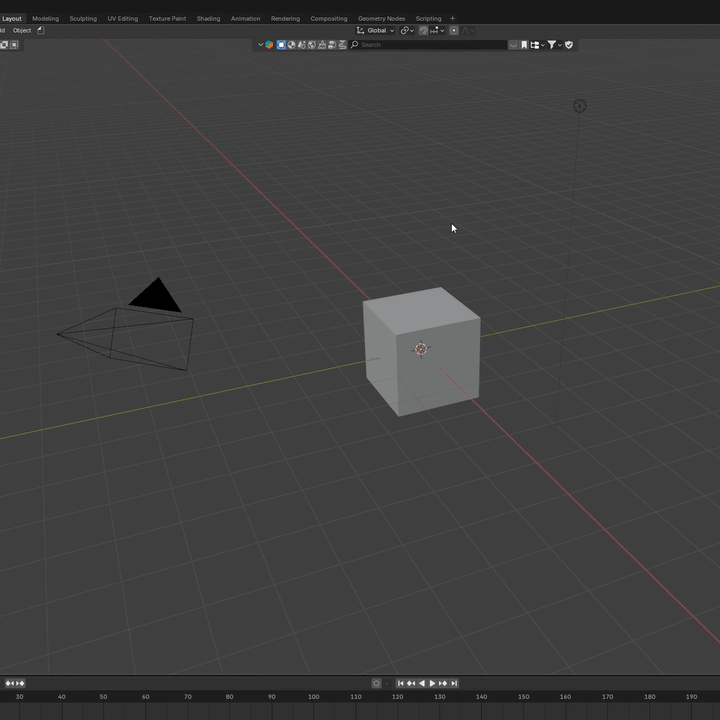The height and width of the screenshot is (720, 720).
Task: Switch to the Animation workspace tab
Action: (x=245, y=18)
